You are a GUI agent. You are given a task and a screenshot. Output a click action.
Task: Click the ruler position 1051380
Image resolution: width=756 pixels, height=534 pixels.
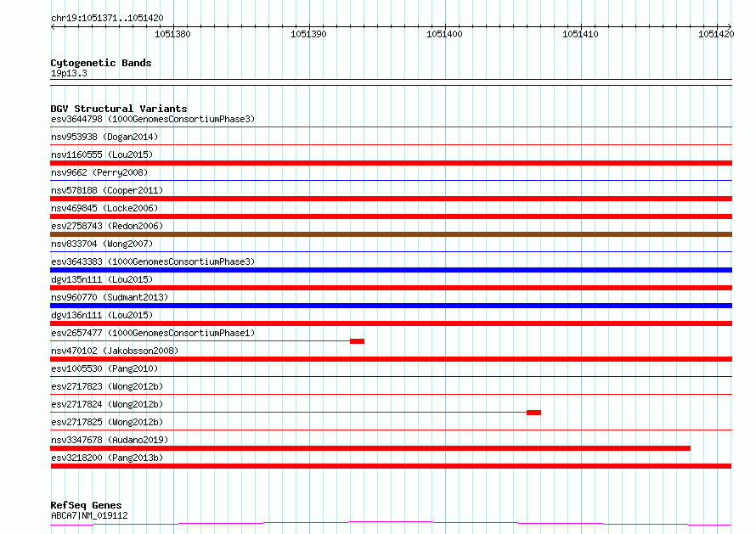tap(172, 34)
